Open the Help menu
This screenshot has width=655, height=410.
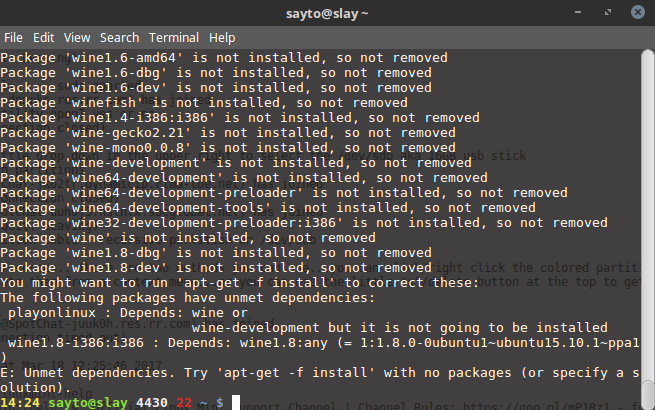click(222, 38)
